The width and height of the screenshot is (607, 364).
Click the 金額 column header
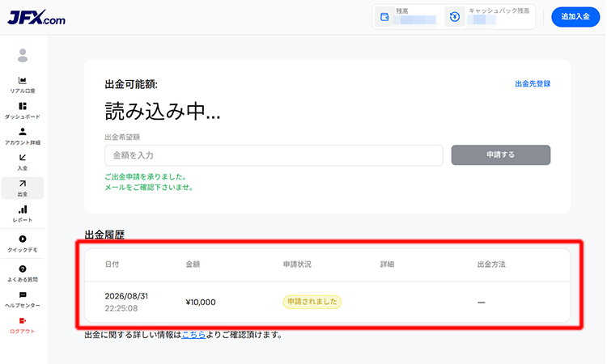[193, 265]
